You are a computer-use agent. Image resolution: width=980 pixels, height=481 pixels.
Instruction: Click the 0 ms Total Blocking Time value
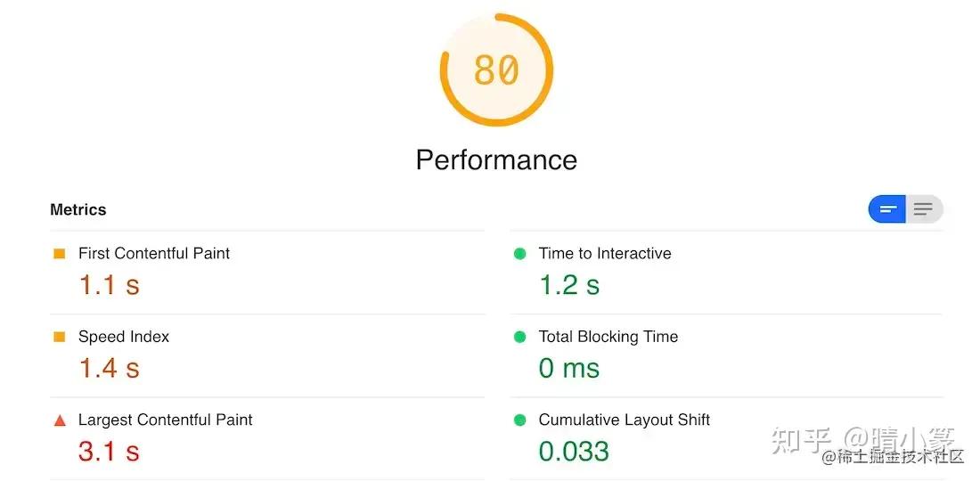(x=569, y=368)
